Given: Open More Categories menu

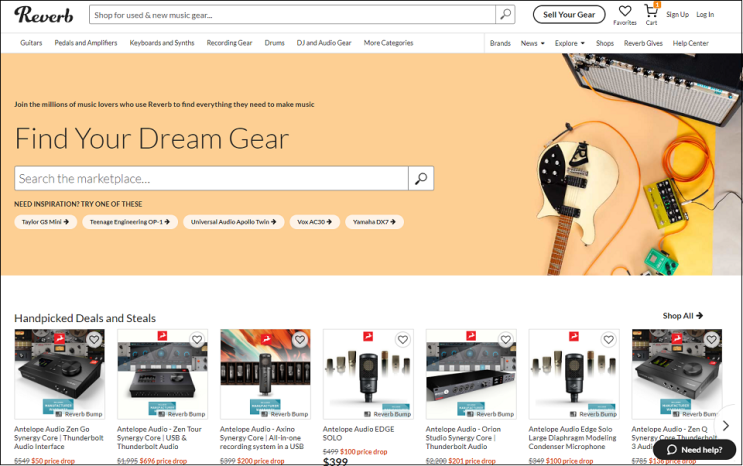Looking at the screenshot, I should (389, 43).
